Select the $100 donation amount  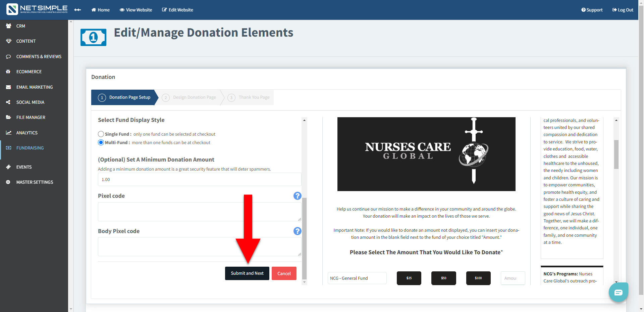[478, 278]
